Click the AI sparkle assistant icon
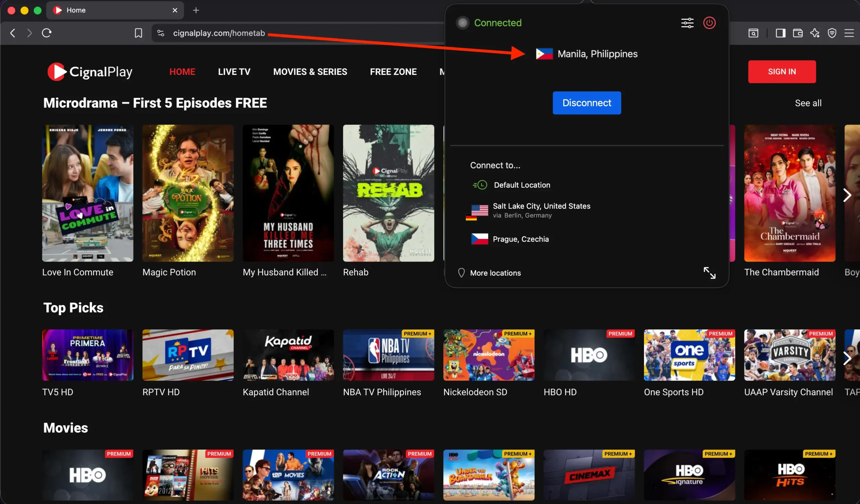860x504 pixels. click(815, 33)
